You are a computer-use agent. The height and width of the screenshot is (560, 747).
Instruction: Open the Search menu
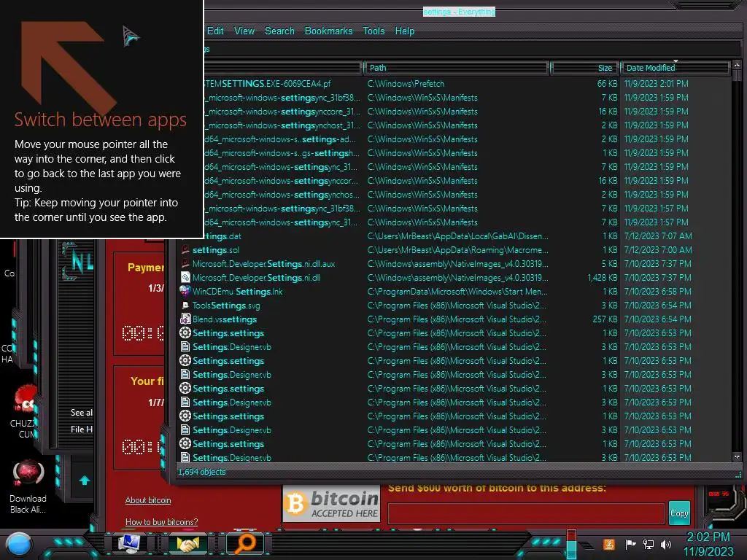point(279,31)
